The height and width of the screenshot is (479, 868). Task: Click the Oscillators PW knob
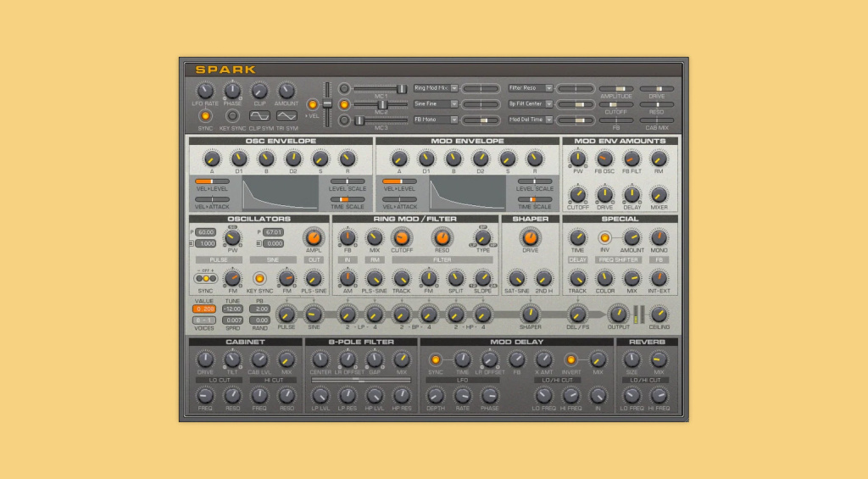pos(232,238)
